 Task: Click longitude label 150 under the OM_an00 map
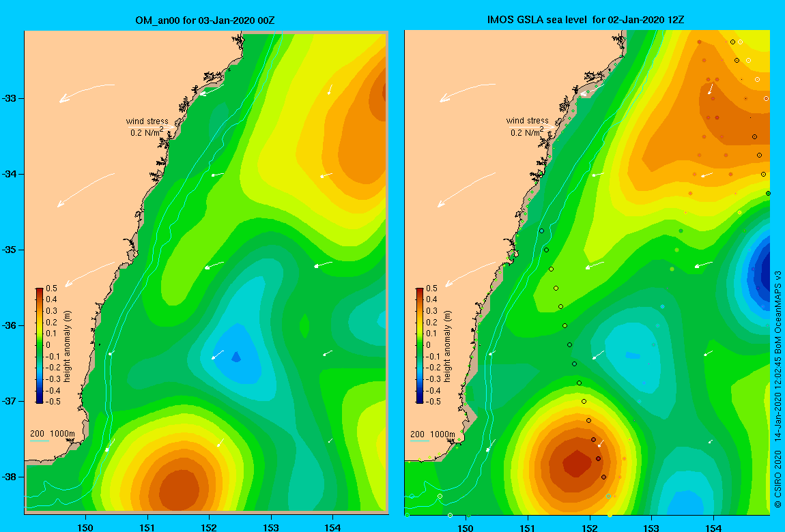coord(85,527)
